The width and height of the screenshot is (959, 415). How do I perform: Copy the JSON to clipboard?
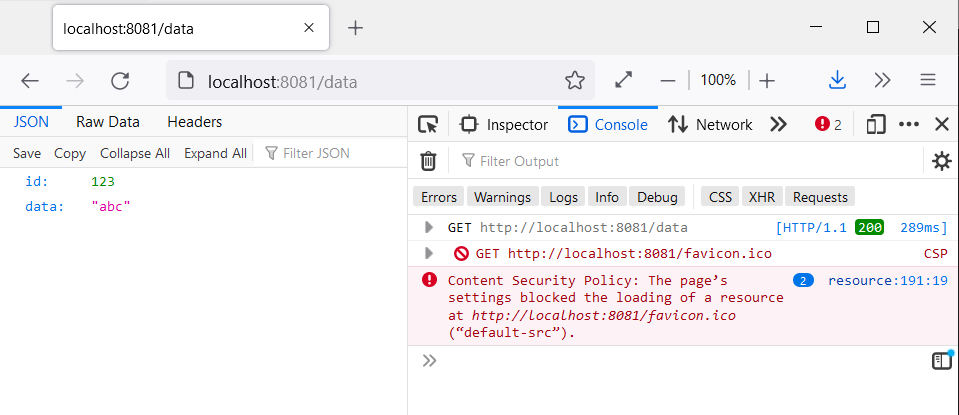click(x=70, y=153)
